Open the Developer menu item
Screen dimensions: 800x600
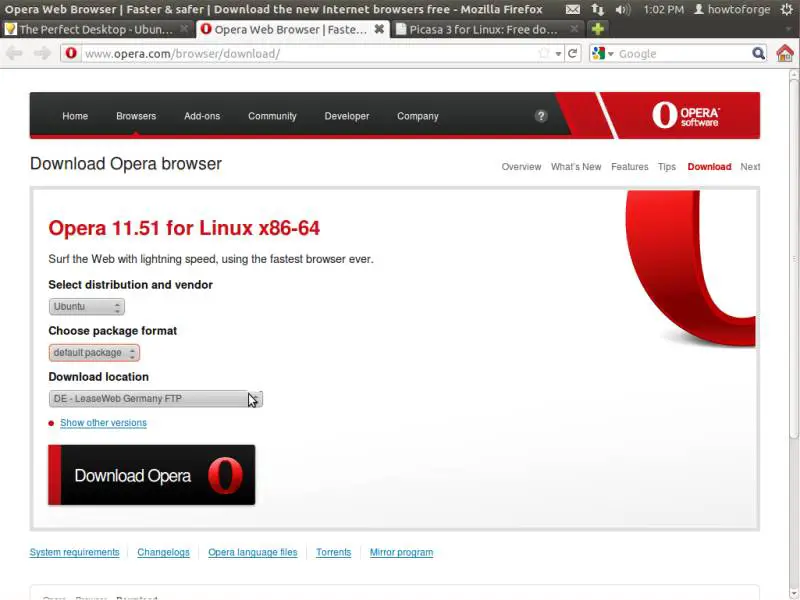click(347, 116)
